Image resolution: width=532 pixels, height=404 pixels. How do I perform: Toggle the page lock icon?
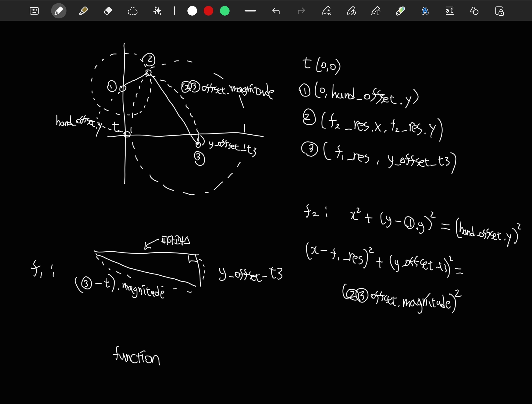pyautogui.click(x=499, y=11)
